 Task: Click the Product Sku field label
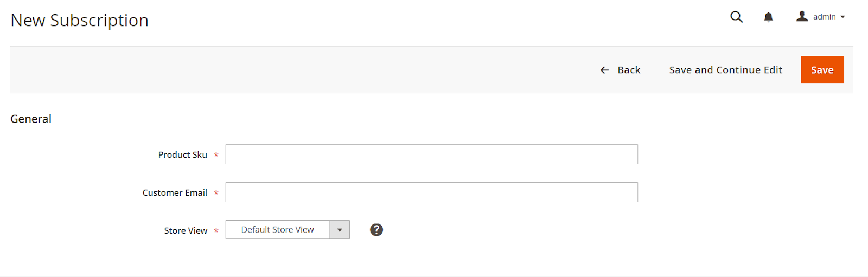click(182, 155)
